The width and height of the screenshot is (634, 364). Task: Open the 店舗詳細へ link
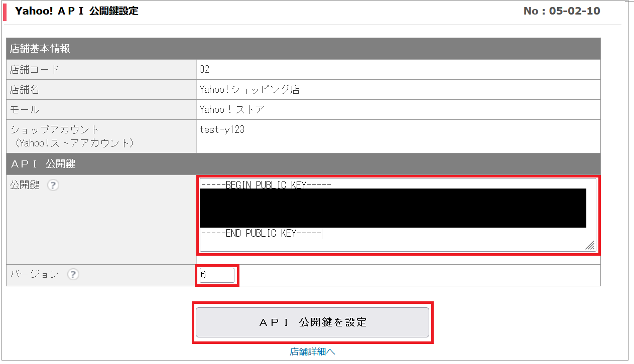tap(312, 351)
